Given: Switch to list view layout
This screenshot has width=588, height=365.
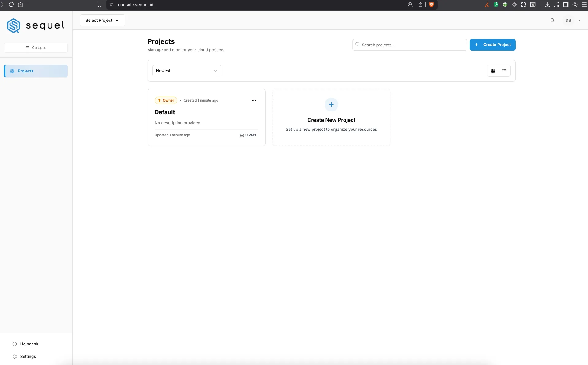Looking at the screenshot, I should pyautogui.click(x=504, y=71).
